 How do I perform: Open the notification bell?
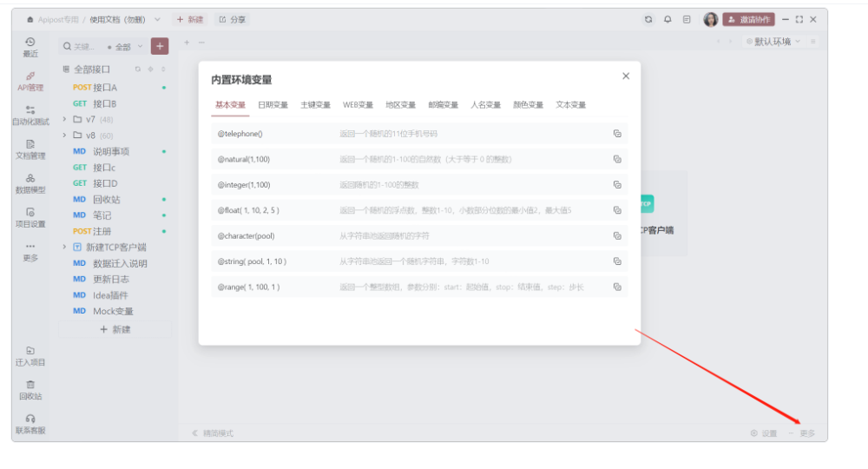point(667,19)
